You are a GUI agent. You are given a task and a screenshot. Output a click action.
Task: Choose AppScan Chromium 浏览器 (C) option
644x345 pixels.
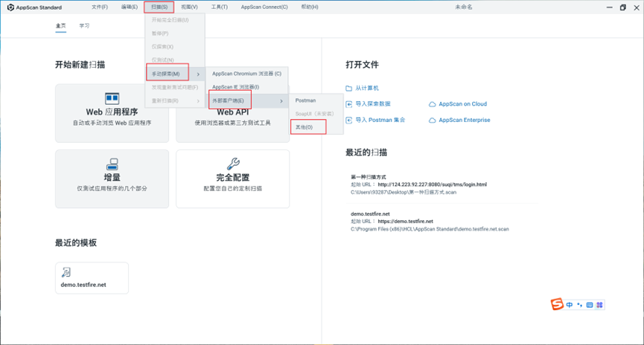click(x=247, y=74)
